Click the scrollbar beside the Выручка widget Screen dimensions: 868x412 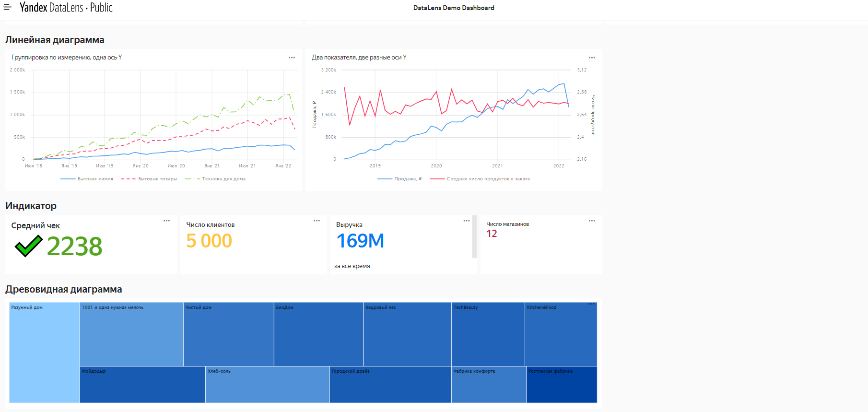click(x=474, y=236)
